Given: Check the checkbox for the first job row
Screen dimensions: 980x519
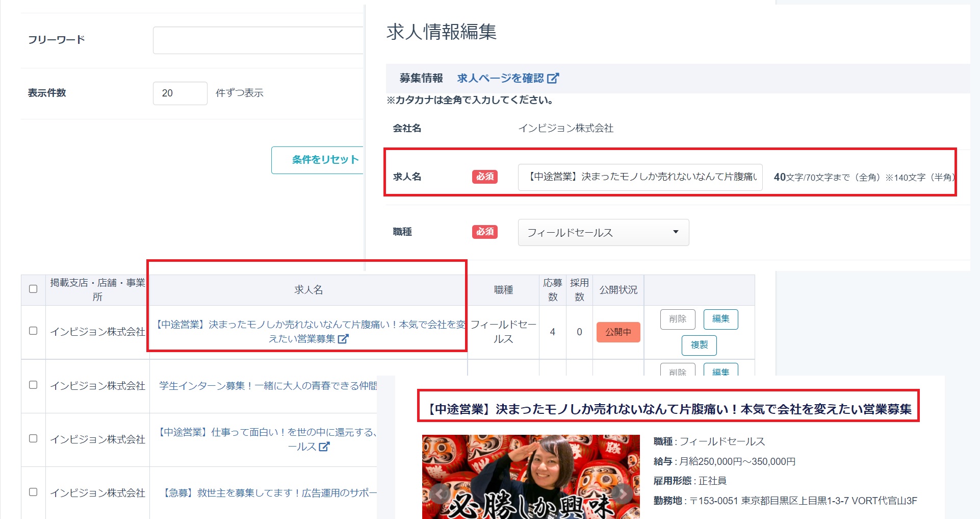Looking at the screenshot, I should pos(33,331).
